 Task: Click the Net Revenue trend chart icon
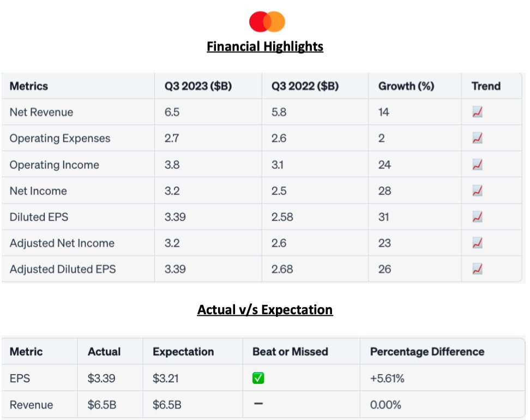[478, 112]
